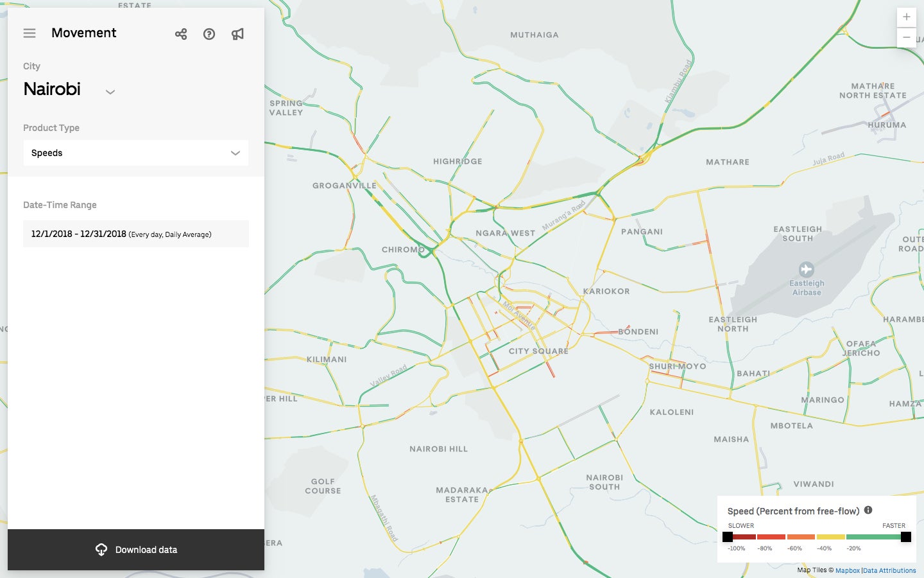Click the MADARAKA ESTATE map label
924x578 pixels.
(462, 495)
